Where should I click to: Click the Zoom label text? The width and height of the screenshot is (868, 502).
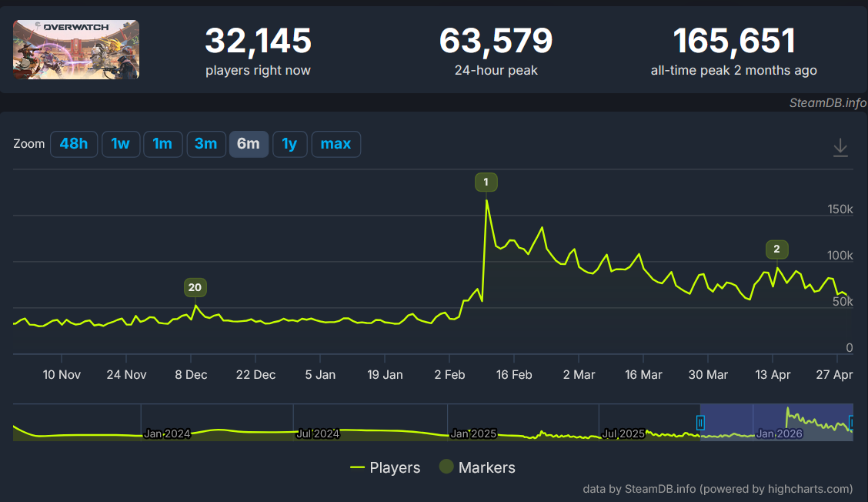pyautogui.click(x=28, y=144)
